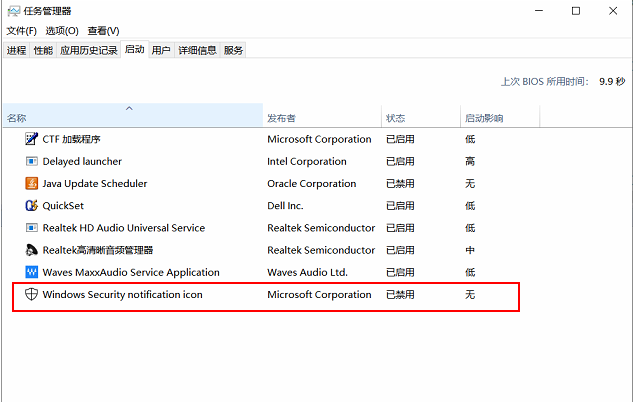
Task: Click the Java Update Scheduler icon
Action: tap(31, 183)
